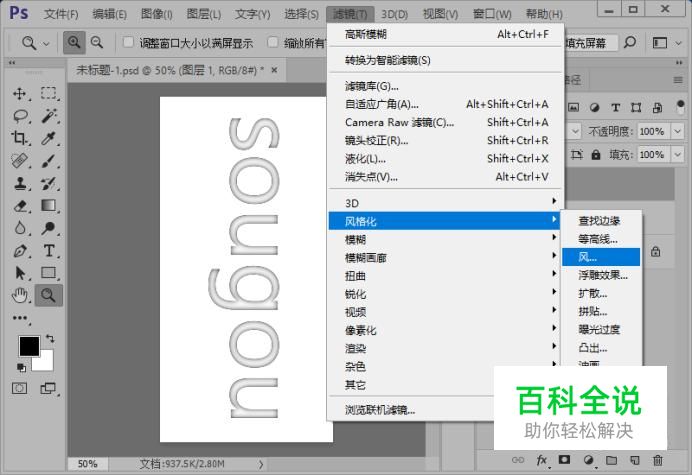Viewport: 692px width, 475px height.
Task: Select the Move tool
Action: [19, 94]
